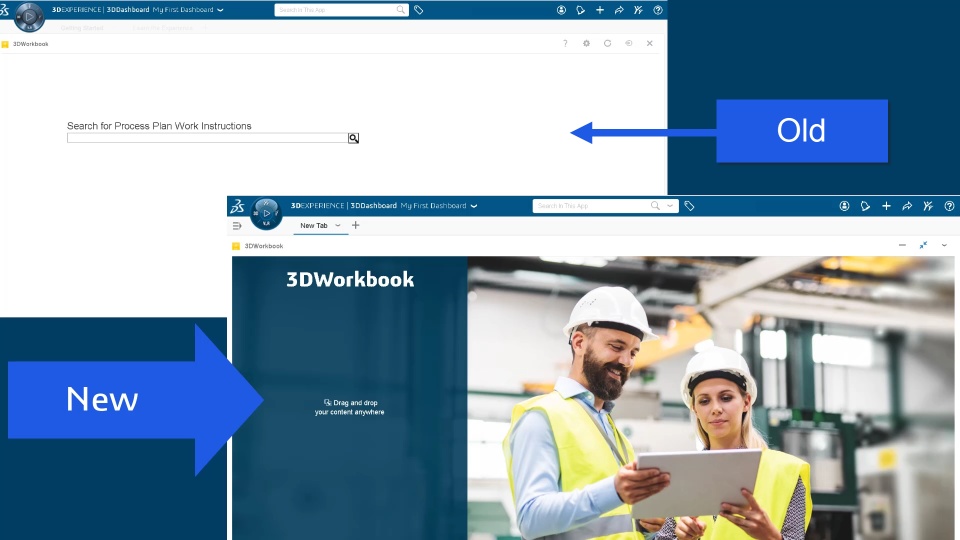
Task: Click the tag icon in the new dashboard top bar
Action: [689, 206]
